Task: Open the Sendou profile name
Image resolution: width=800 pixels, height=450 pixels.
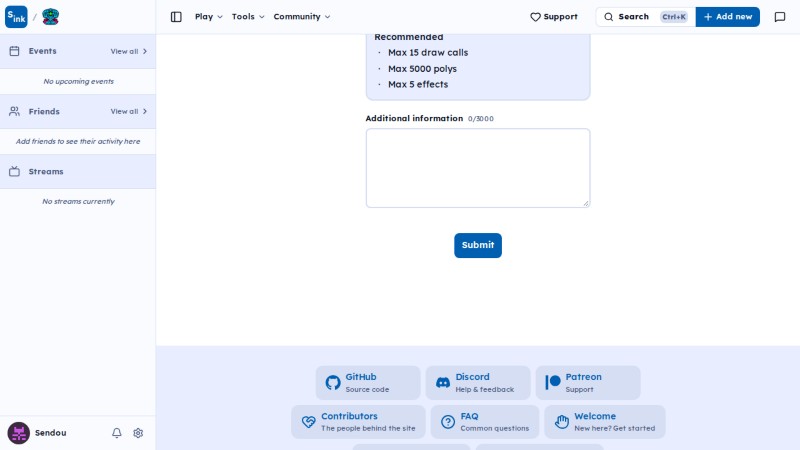Action: point(51,433)
